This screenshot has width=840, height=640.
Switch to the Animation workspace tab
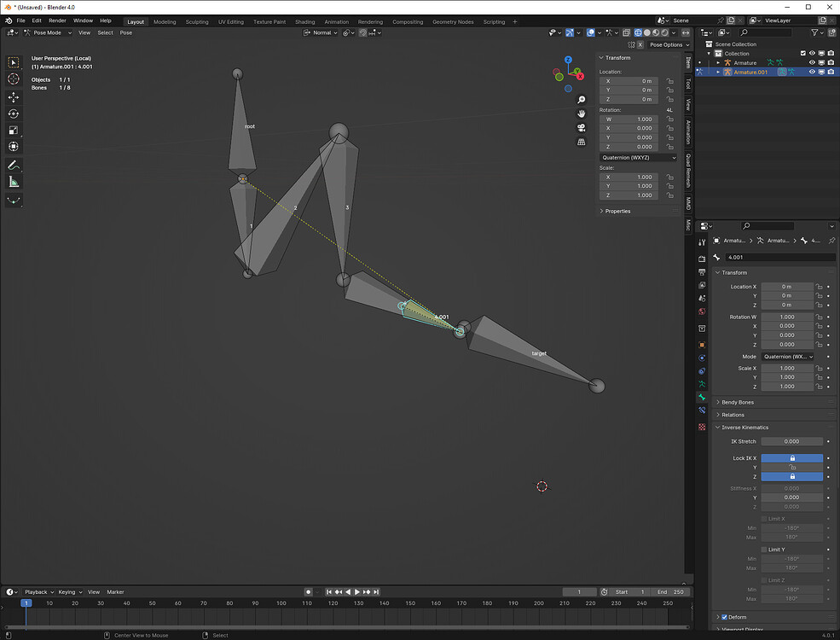tap(337, 22)
